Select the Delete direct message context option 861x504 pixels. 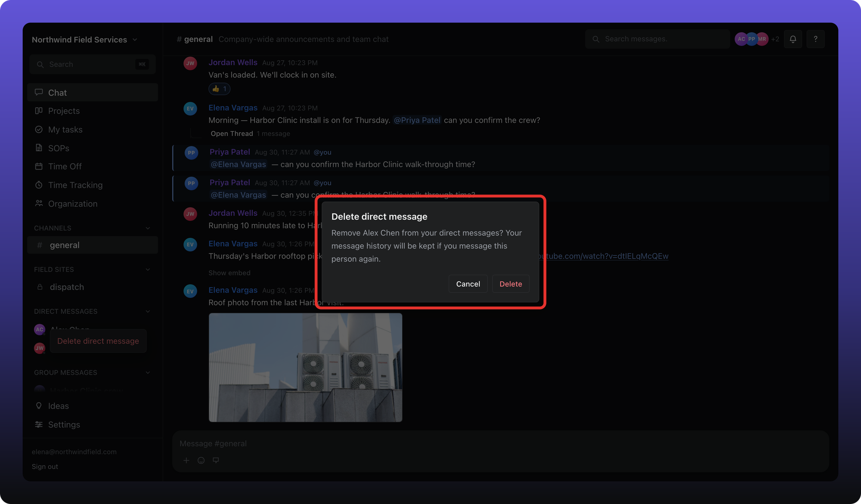(98, 341)
